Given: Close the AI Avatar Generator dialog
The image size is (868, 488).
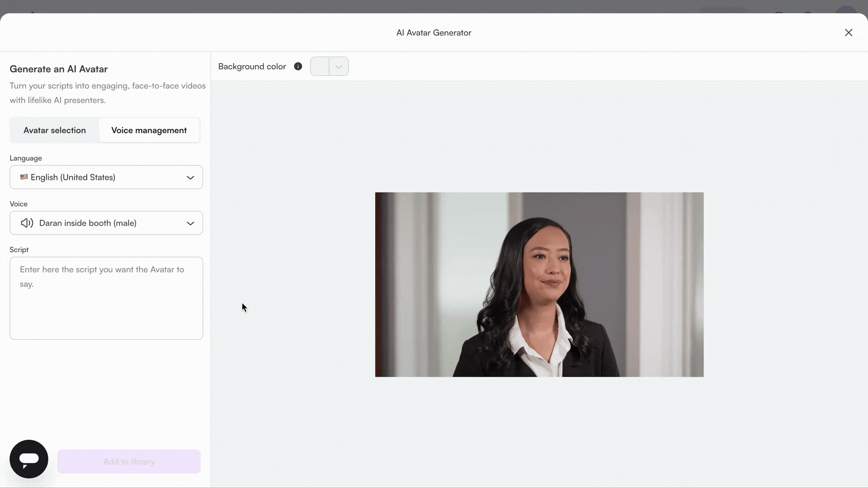Looking at the screenshot, I should pyautogui.click(x=849, y=33).
